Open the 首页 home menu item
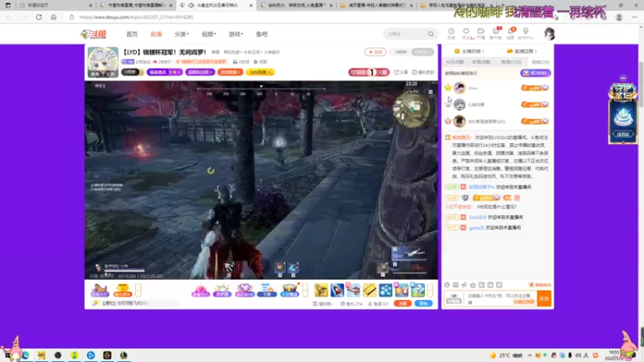644x362 pixels. [132, 34]
